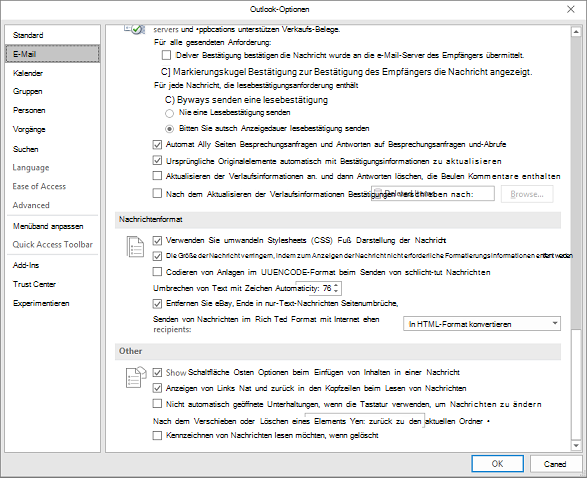The width and height of the screenshot is (587, 478).
Task: Click the Other section paste icon
Action: (136, 377)
